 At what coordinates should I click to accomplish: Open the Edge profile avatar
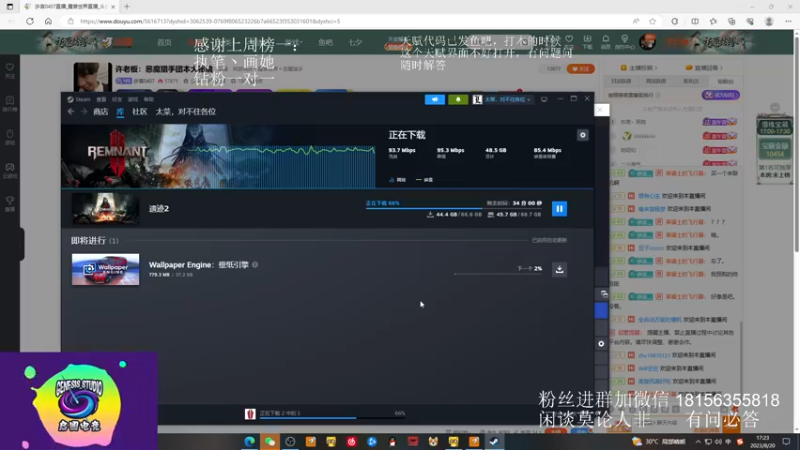coord(769,21)
